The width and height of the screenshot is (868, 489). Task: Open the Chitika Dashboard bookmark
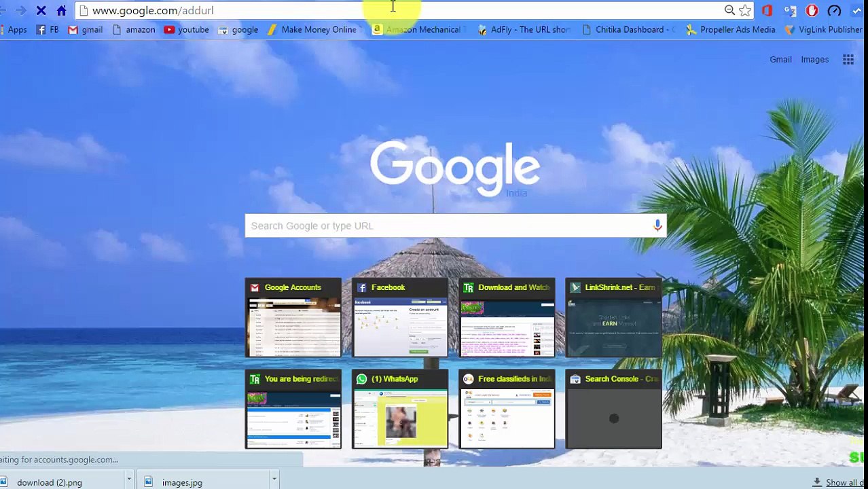click(x=628, y=30)
